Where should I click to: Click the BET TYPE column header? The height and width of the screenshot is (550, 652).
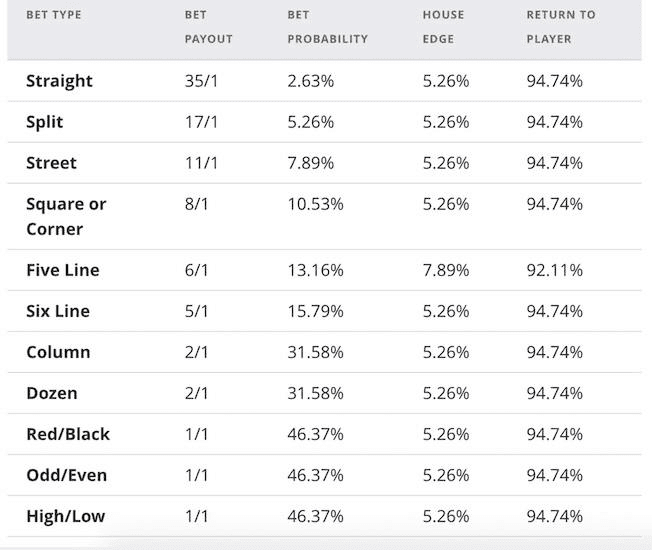click(54, 15)
